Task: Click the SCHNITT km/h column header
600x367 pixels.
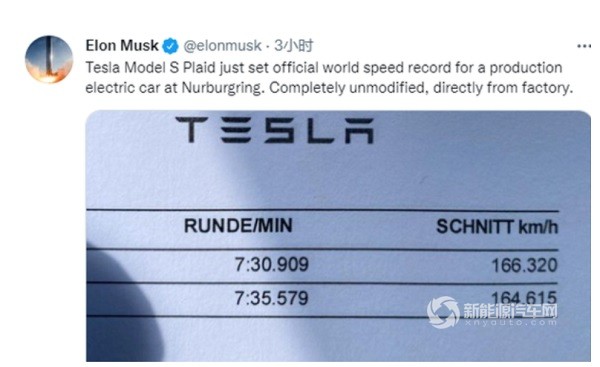Action: pyautogui.click(x=497, y=227)
